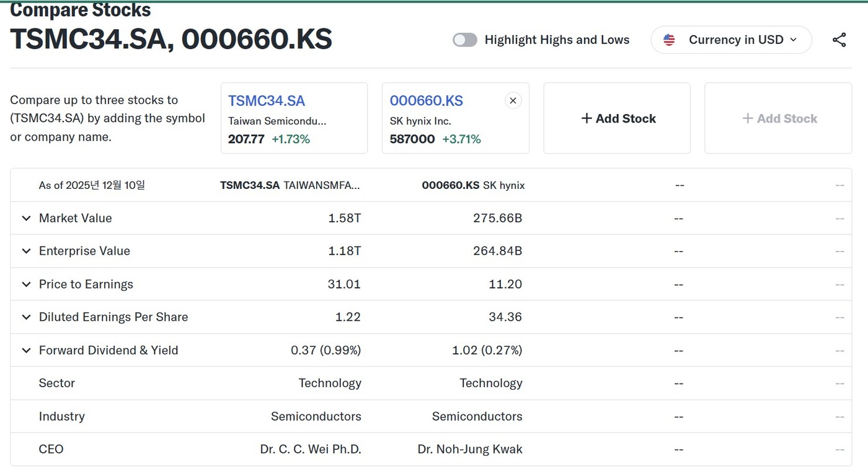
Task: Open the 000660.KS link in stock card
Action: (426, 101)
